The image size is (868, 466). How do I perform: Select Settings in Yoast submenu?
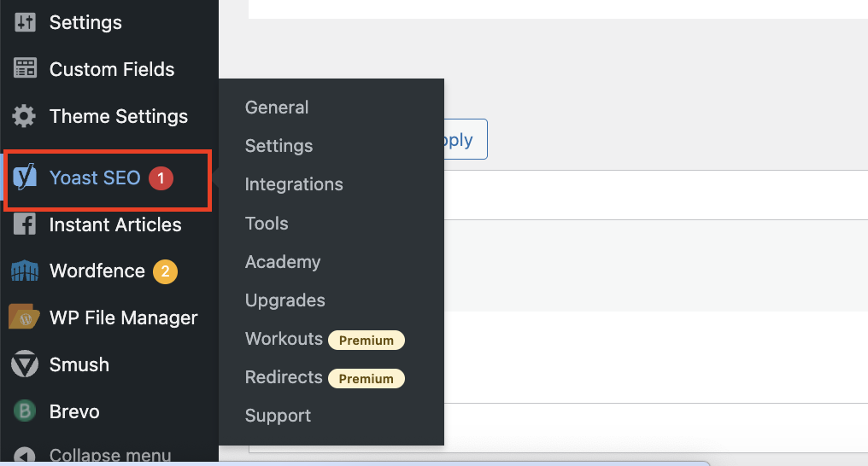pyautogui.click(x=279, y=146)
